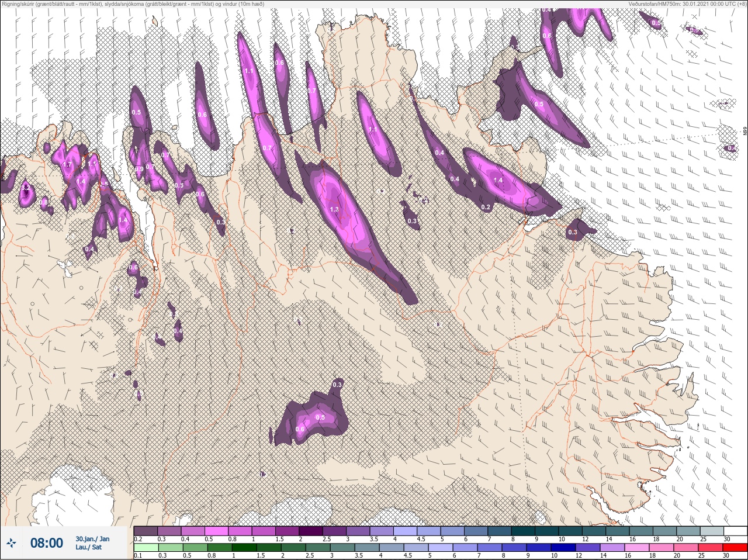Click the light pink swatch labeled 16 in lower legend
This screenshot has height=560, width=748.
tap(636, 548)
